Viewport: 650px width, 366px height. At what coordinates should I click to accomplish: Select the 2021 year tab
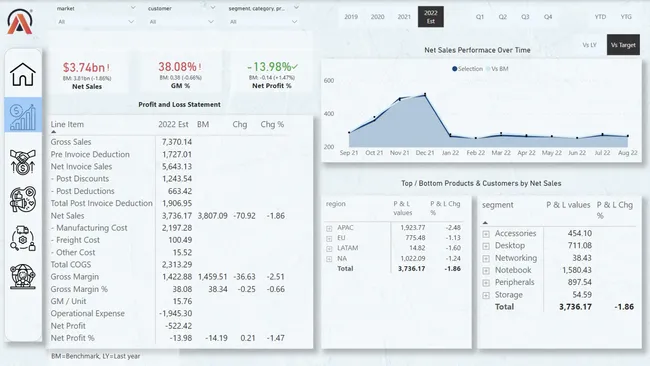point(404,17)
